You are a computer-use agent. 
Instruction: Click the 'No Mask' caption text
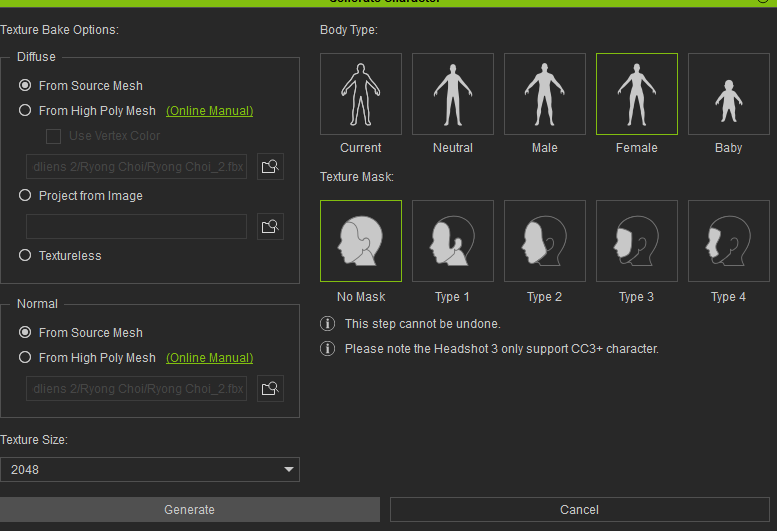361,297
